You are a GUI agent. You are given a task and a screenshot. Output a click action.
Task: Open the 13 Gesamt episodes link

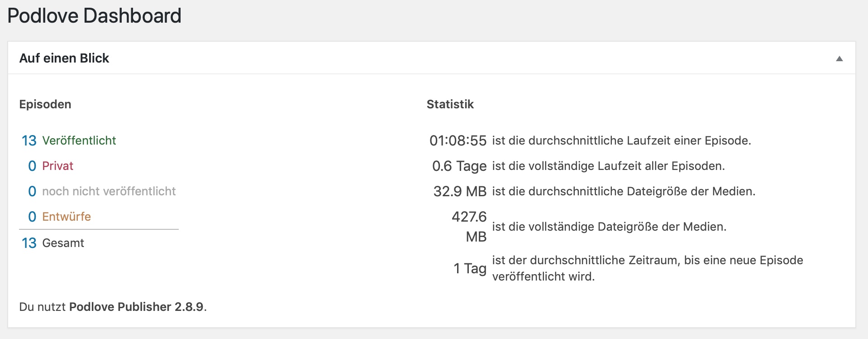click(x=29, y=243)
